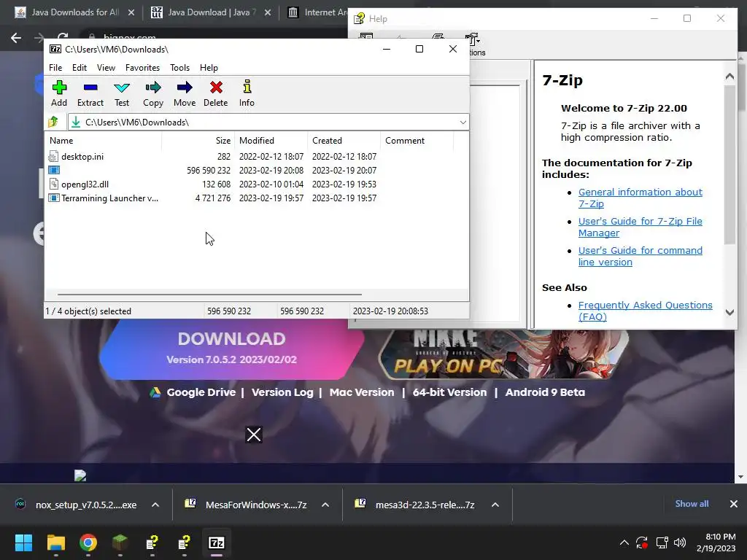Open General information about 7-Zip link
This screenshot has height=560, width=747.
(640, 198)
